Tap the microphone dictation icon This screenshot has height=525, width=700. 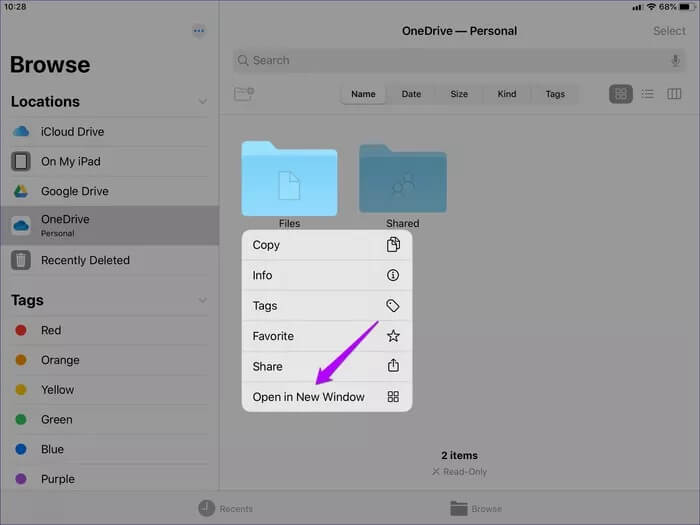[675, 60]
